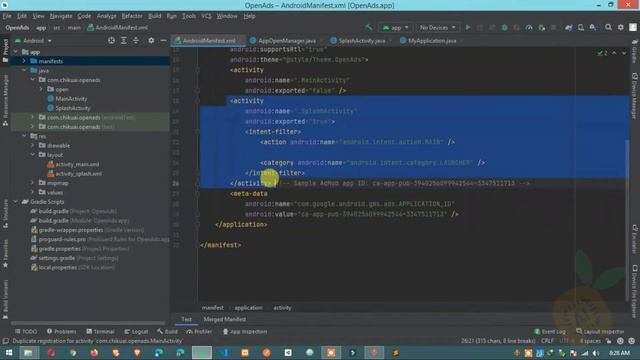
Task: Go to next highlighted error arrow
Action: (x=624, y=53)
